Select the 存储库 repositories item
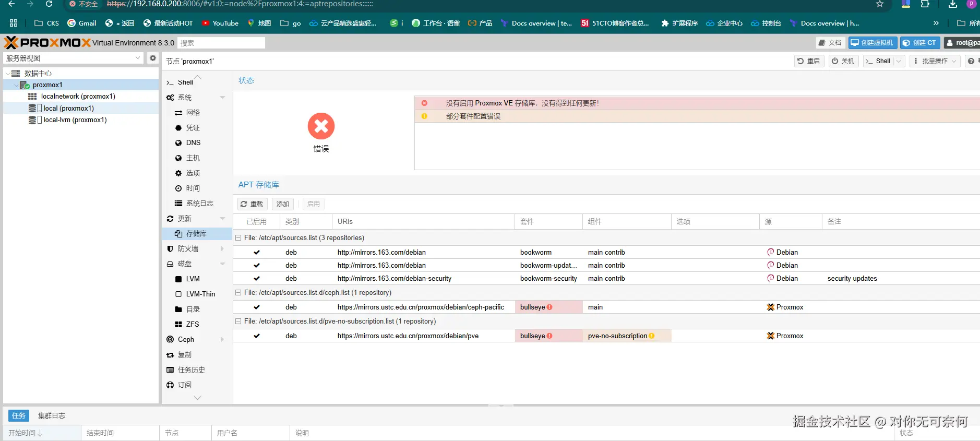This screenshot has width=980, height=441. click(x=196, y=234)
